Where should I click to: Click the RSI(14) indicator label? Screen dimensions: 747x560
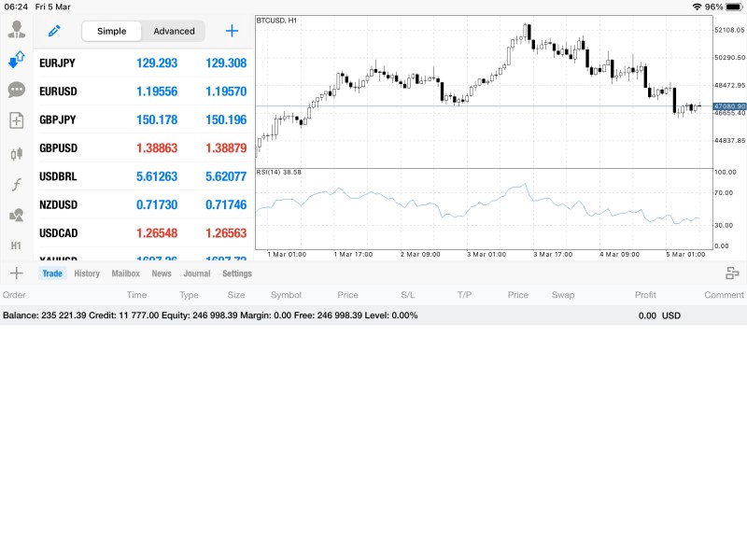[278, 172]
